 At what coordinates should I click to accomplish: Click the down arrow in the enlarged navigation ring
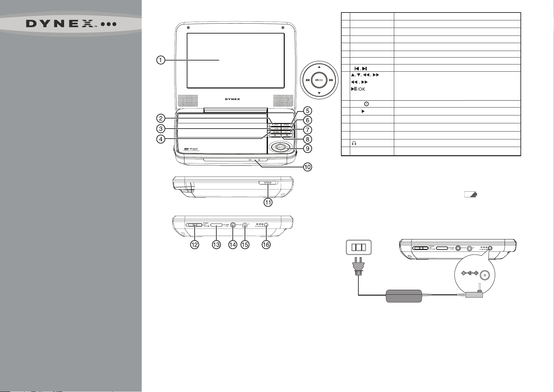(x=319, y=93)
